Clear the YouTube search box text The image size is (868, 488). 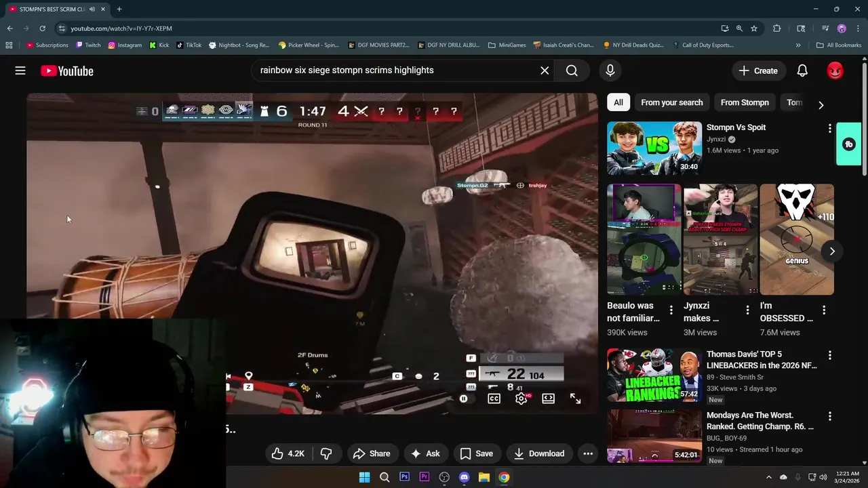point(545,70)
